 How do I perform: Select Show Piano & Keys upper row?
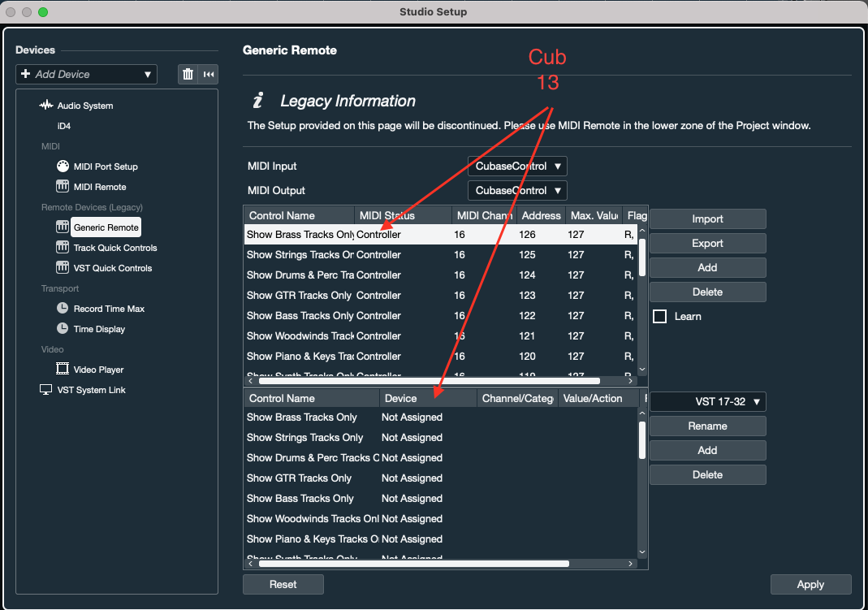coord(441,357)
